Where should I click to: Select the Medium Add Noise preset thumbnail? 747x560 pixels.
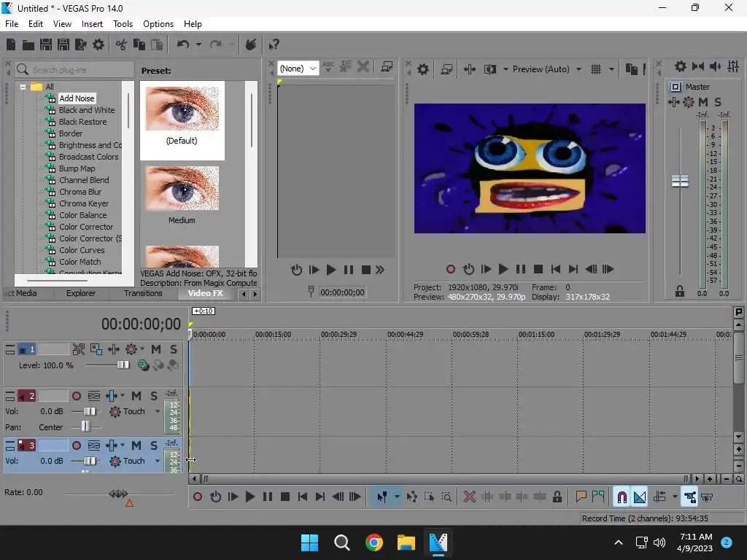(x=182, y=189)
